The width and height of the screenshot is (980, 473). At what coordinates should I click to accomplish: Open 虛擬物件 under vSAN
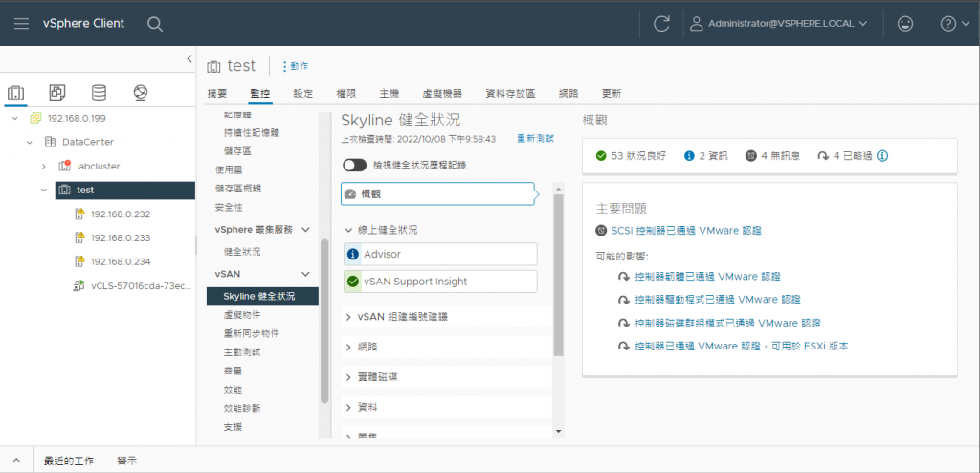pyautogui.click(x=242, y=315)
